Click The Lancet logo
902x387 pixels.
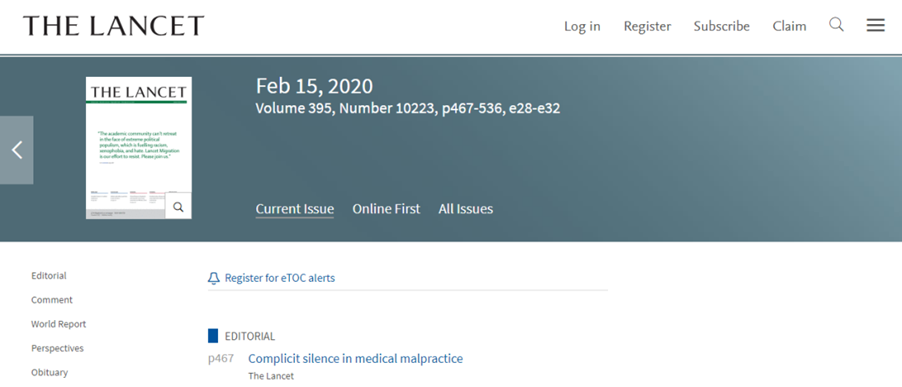114,26
